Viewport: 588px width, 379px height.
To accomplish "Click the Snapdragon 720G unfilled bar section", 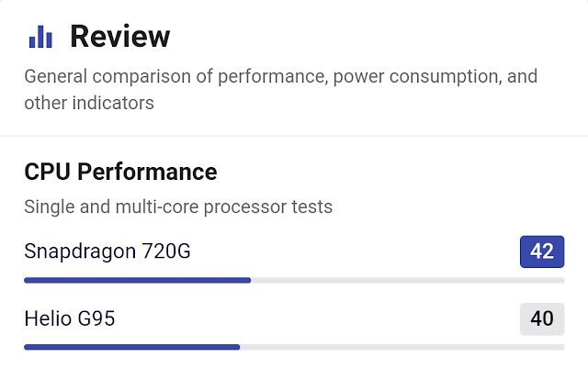I will coord(408,280).
